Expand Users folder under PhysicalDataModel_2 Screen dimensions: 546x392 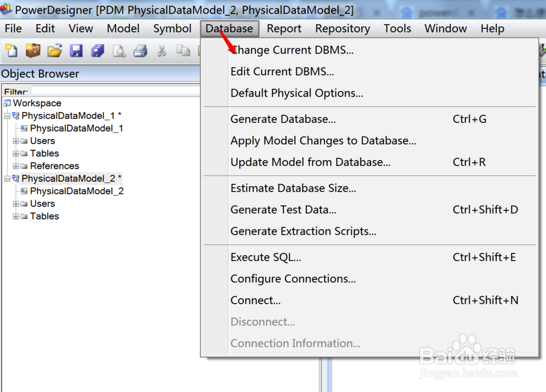[16, 204]
